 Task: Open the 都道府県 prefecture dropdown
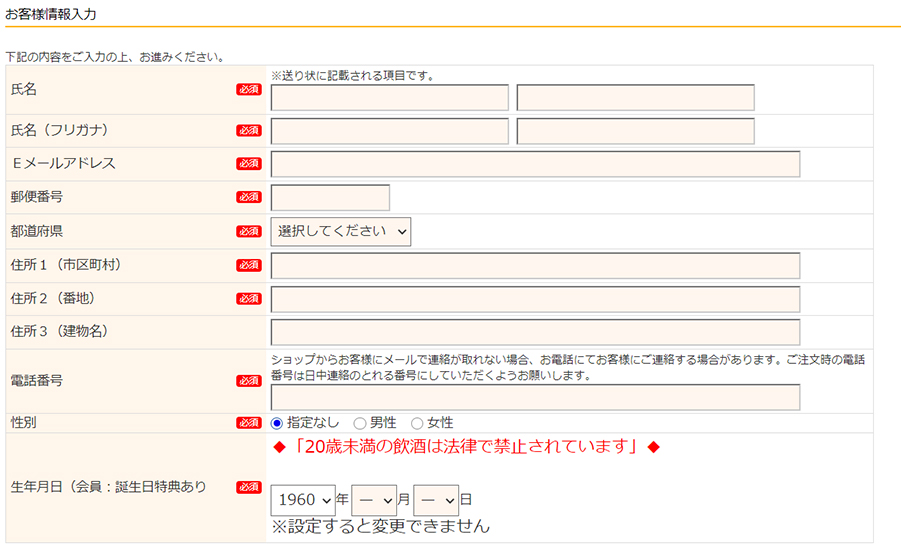(341, 231)
